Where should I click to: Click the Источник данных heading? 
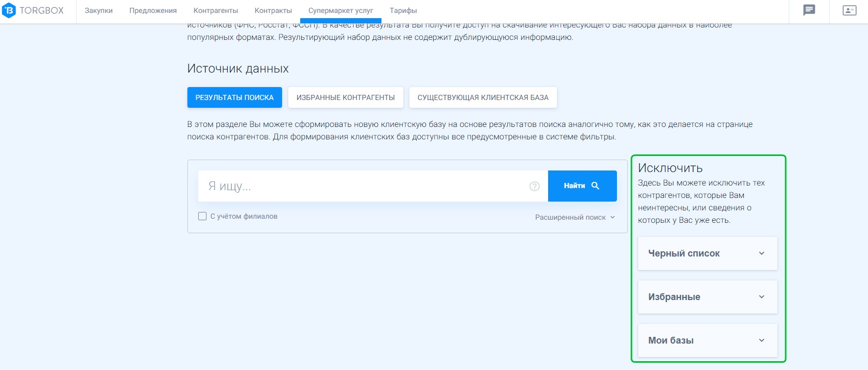(238, 68)
